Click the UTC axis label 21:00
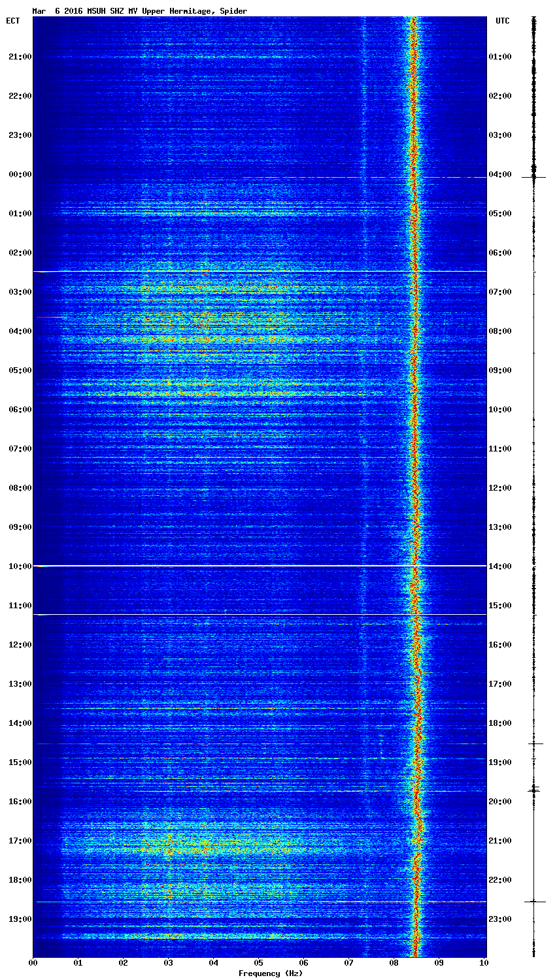 [x=500, y=841]
